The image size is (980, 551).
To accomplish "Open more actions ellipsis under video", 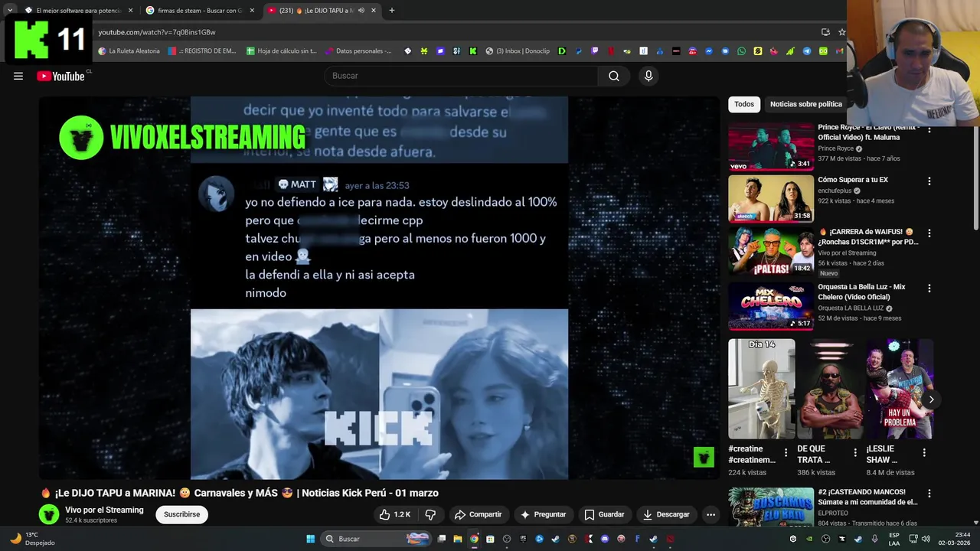I will [710, 514].
